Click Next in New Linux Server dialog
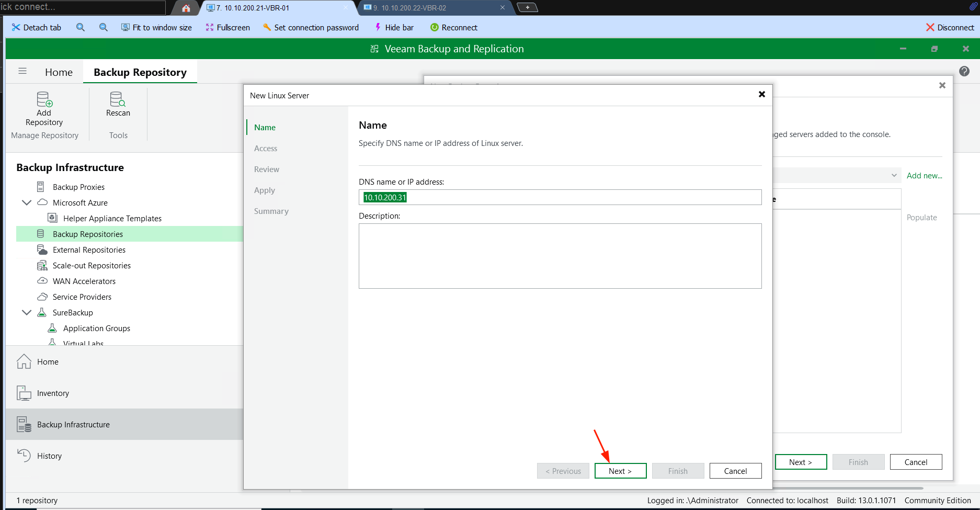 tap(620, 471)
